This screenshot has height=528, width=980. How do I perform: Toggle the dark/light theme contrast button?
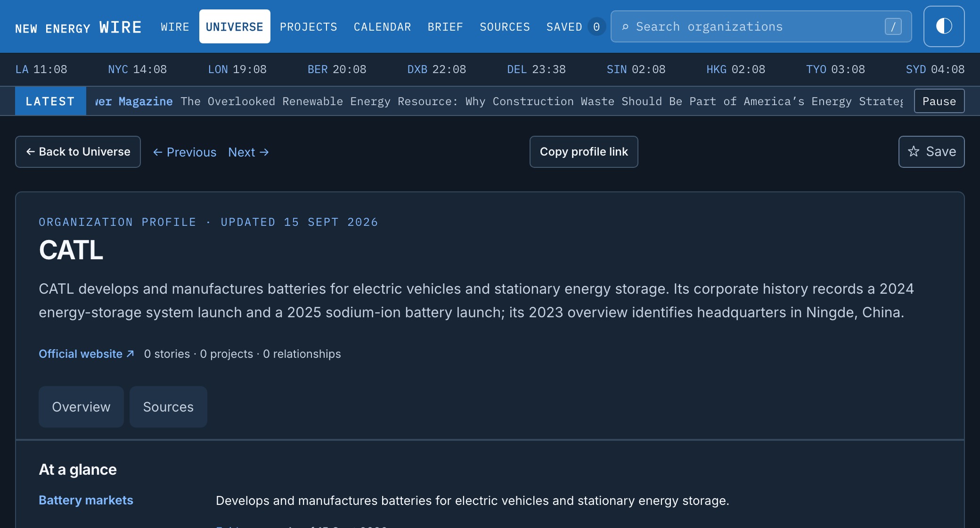coord(944,26)
